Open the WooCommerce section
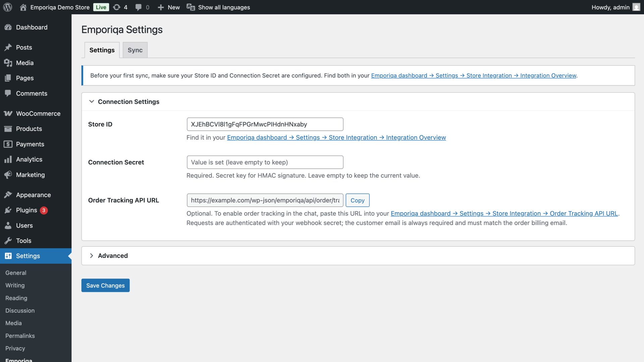 coord(38,113)
